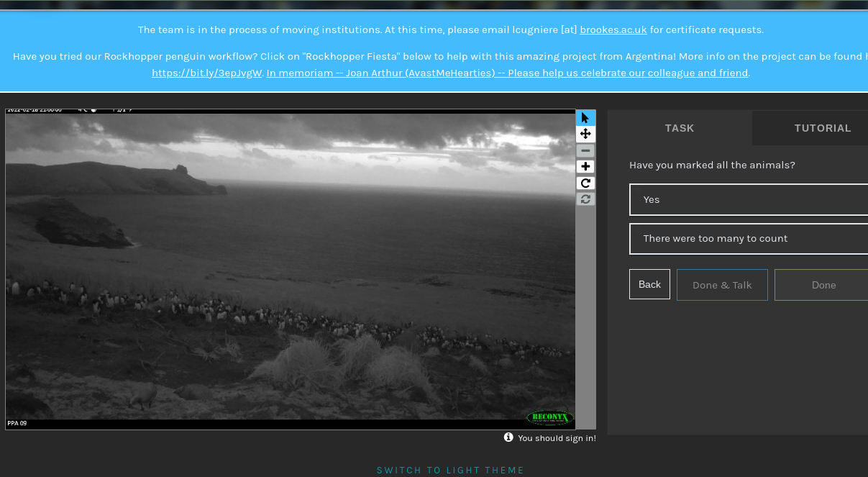Viewport: 868px width, 477px height.
Task: Select the pointer annotate tool
Action: (585, 118)
